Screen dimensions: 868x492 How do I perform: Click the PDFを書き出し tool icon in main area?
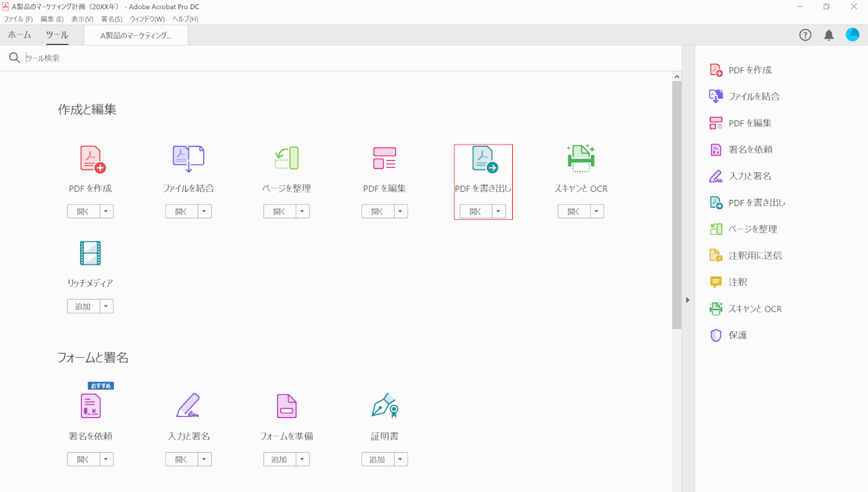pyautogui.click(x=484, y=159)
